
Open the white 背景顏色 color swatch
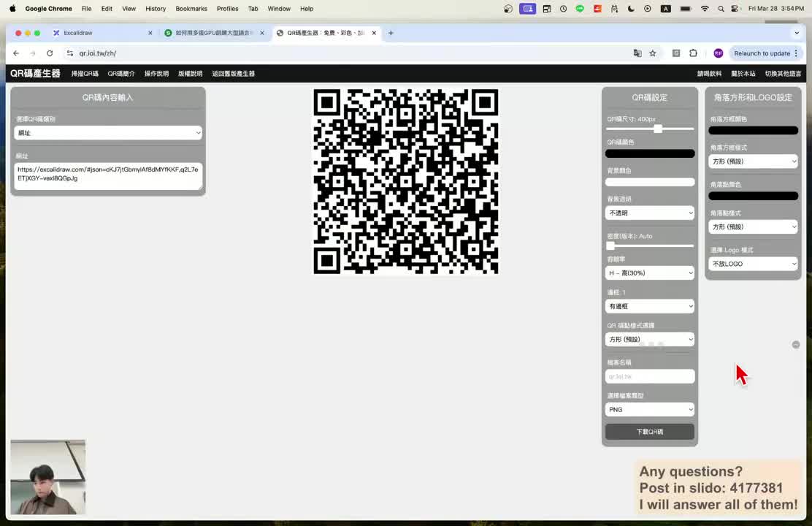(x=650, y=182)
